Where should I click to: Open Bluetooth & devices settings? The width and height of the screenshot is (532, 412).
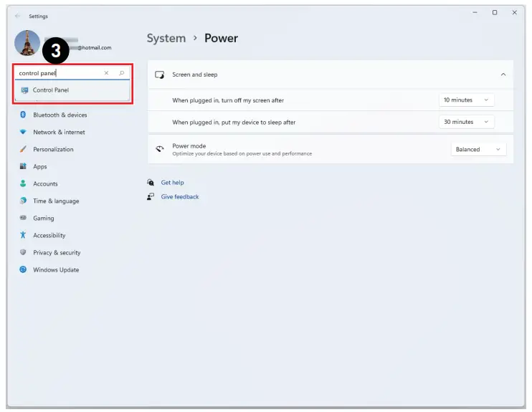click(60, 115)
